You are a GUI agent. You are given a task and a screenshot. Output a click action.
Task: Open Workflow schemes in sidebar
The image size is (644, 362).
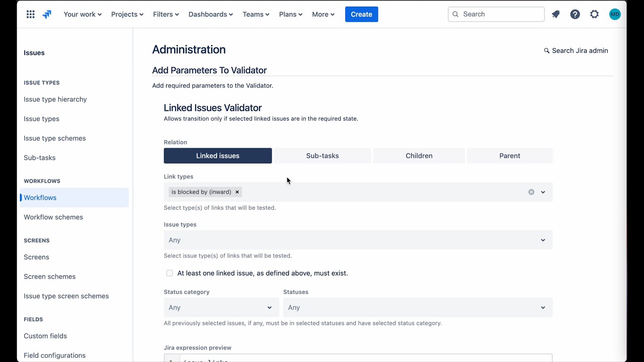tap(53, 217)
